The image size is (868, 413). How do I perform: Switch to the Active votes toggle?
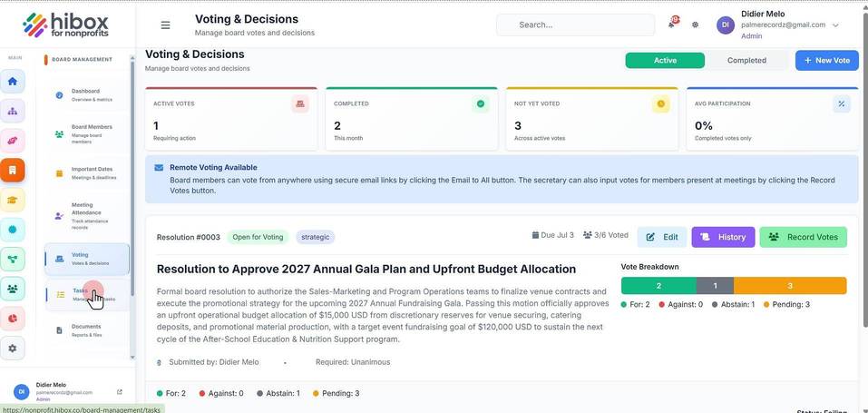pos(665,61)
